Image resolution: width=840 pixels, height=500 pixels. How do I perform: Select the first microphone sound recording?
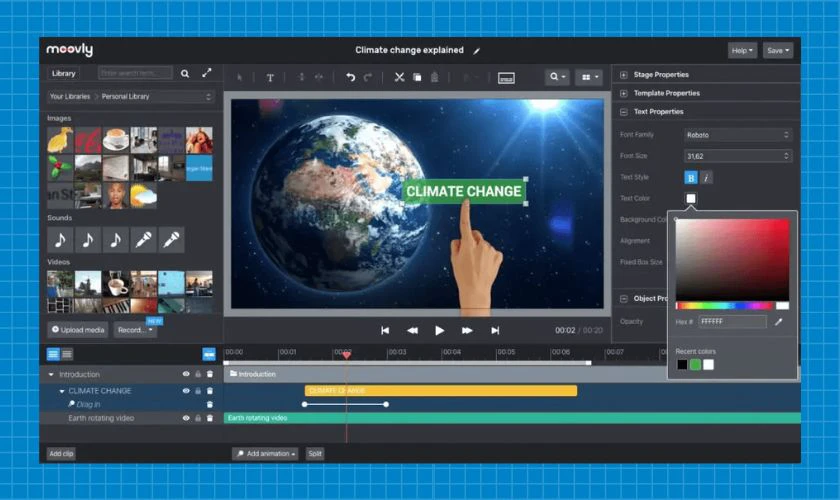pyautogui.click(x=143, y=240)
